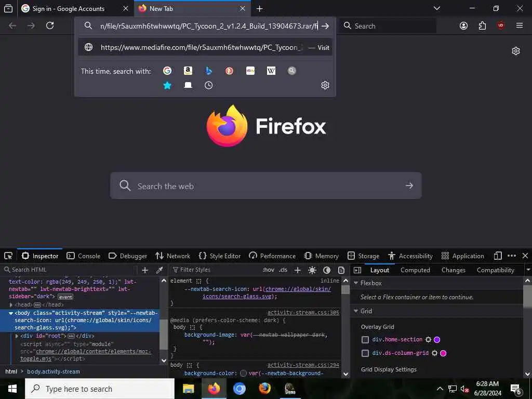532x399 pixels.
Task: Enable grid overlay for div.home-section
Action: pos(365,340)
